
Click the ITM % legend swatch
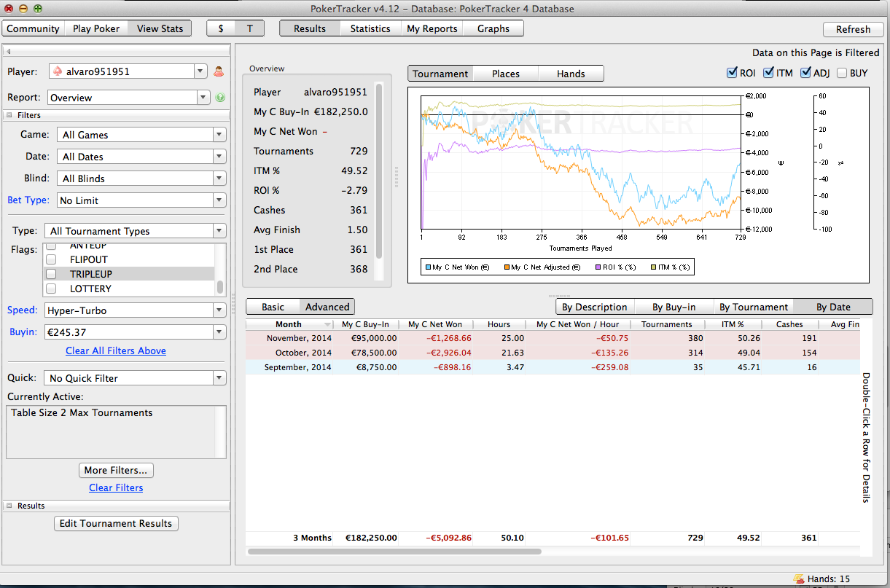653,267
